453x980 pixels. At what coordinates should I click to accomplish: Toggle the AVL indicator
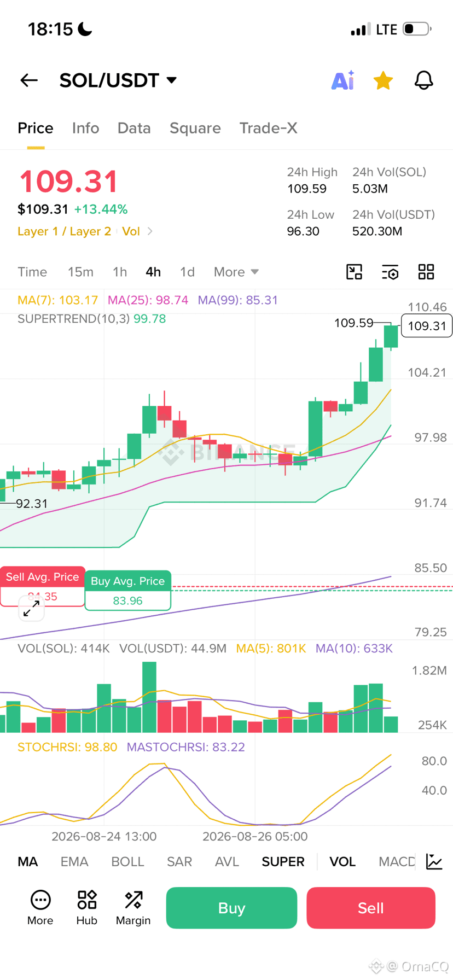point(227,861)
